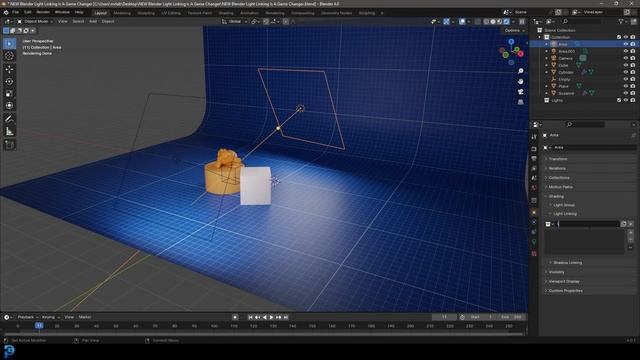
Task: Open the File menu
Action: (15, 12)
